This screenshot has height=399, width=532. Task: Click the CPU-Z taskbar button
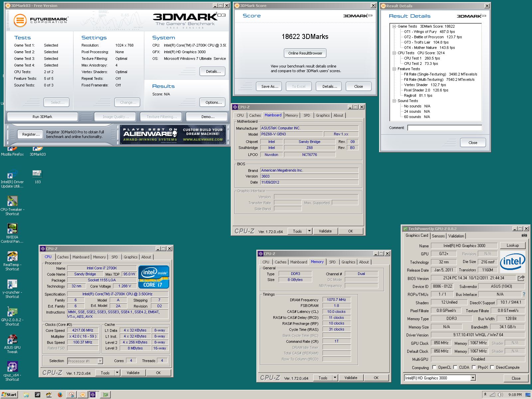click(93, 395)
